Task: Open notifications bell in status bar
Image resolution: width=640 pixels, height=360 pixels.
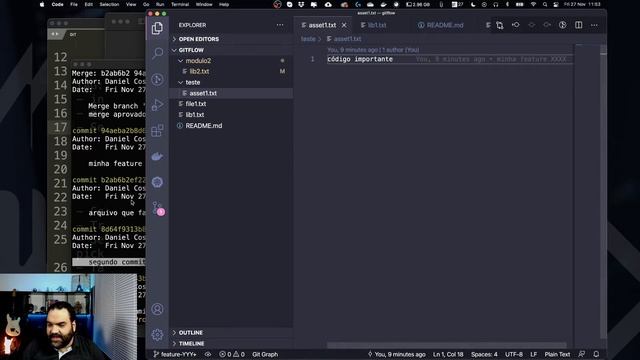Action: click(x=596, y=354)
